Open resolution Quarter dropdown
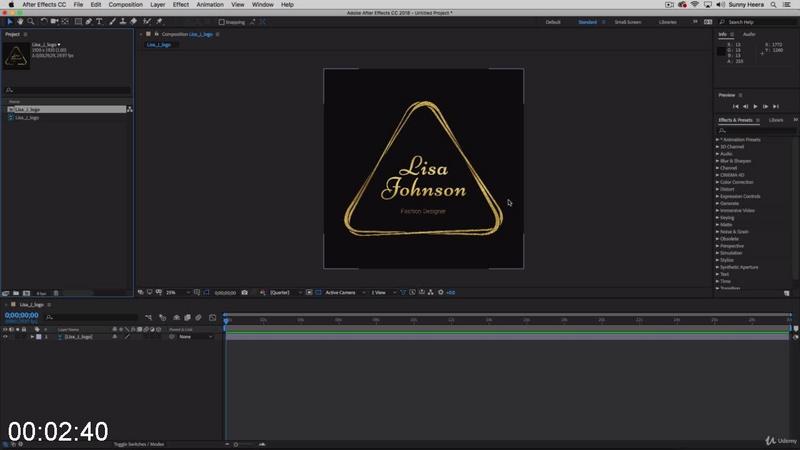800x450 pixels. [x=285, y=292]
